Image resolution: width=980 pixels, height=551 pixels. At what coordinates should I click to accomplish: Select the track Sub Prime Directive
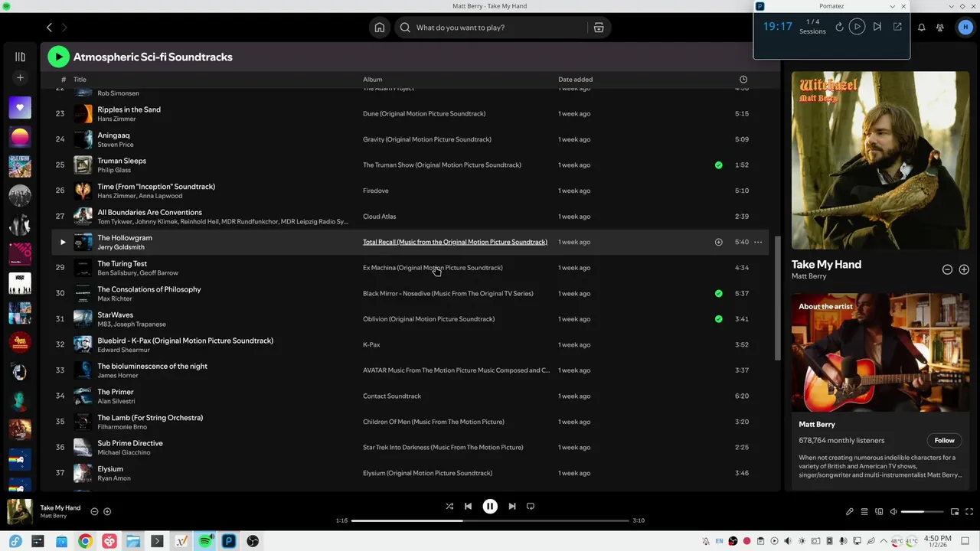pyautogui.click(x=410, y=447)
